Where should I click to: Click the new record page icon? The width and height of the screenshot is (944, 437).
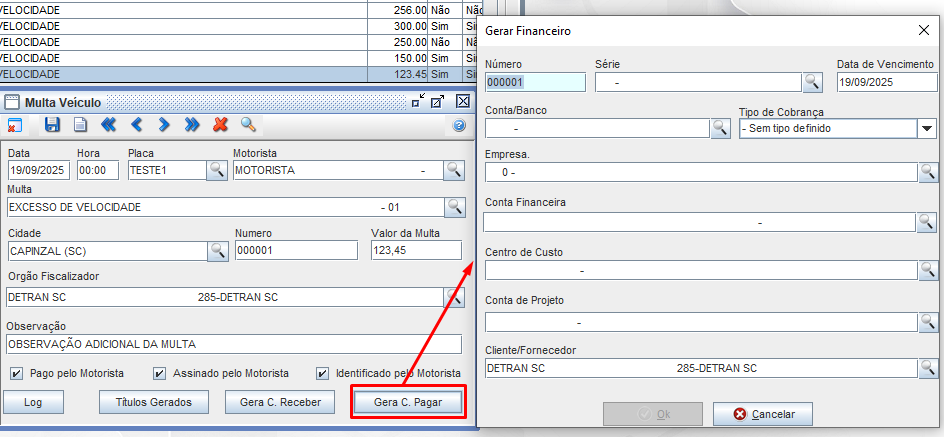pos(80,125)
